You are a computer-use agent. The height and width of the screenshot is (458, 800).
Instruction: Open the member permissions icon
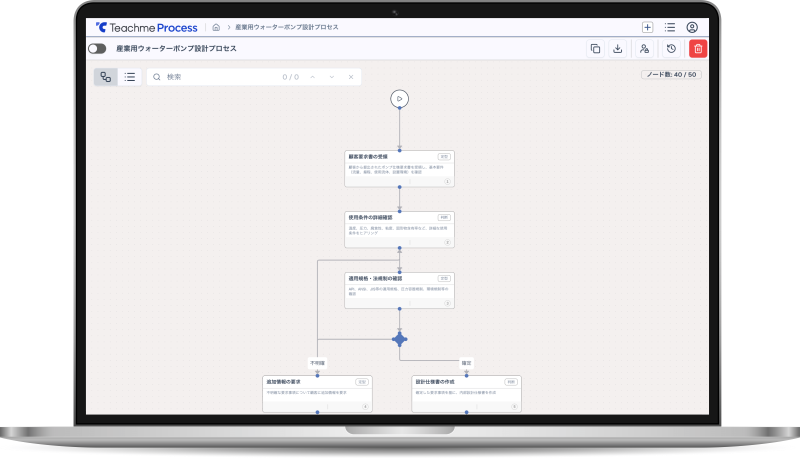(645, 48)
